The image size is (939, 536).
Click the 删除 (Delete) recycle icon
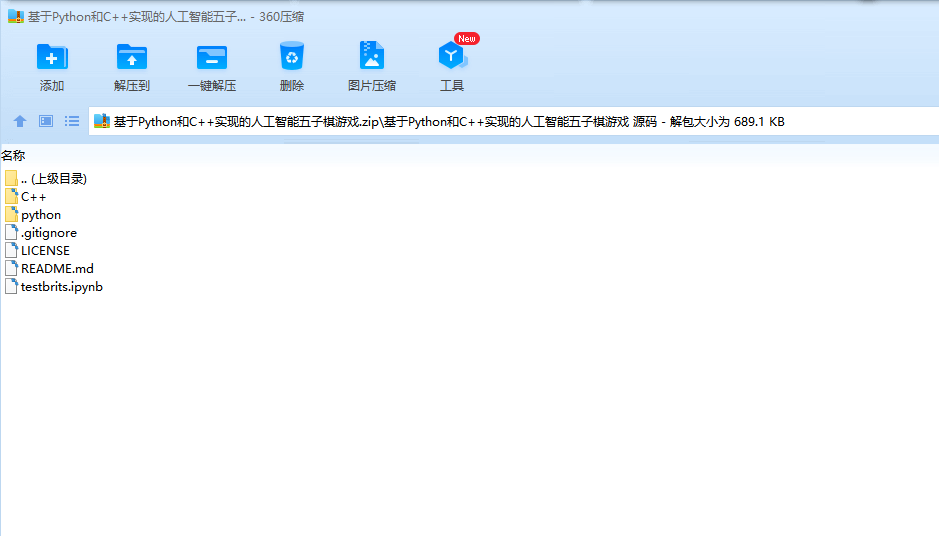(x=292, y=56)
